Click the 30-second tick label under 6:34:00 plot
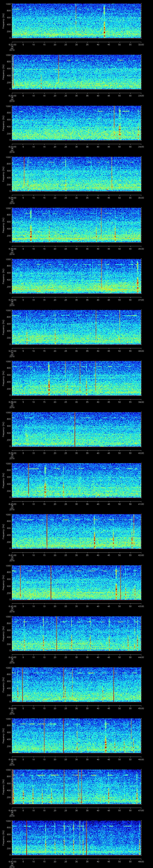Screen dimensions: 153x868 (x=76, y=198)
